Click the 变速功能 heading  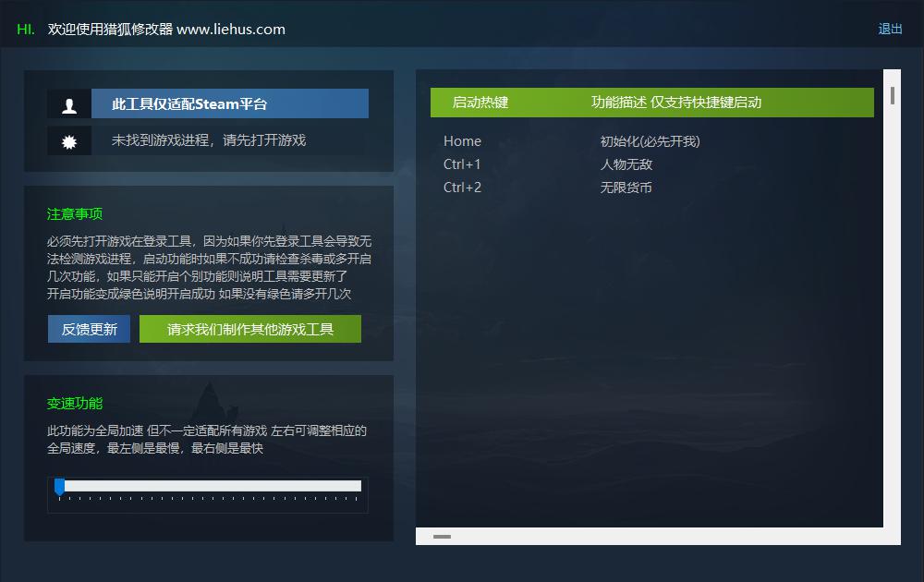(x=75, y=404)
